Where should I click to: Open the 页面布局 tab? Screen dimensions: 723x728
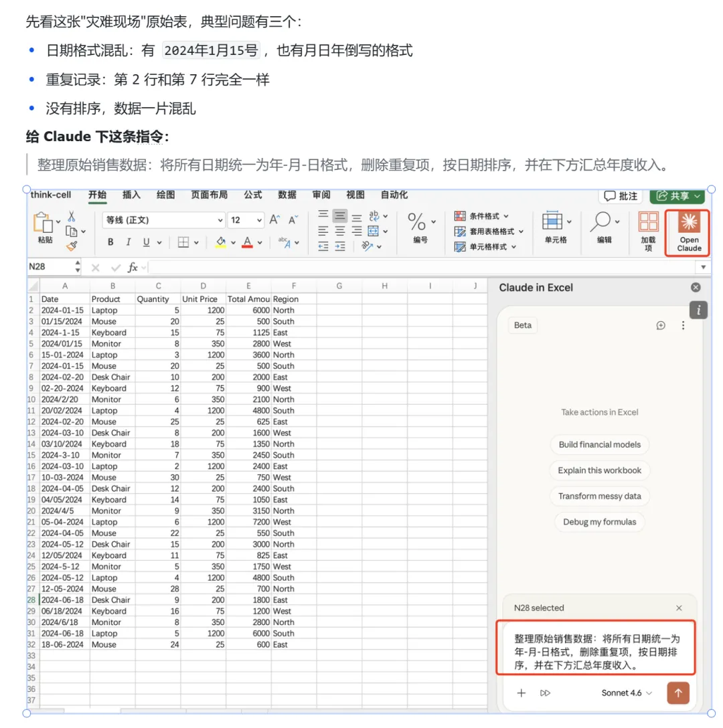pos(209,195)
